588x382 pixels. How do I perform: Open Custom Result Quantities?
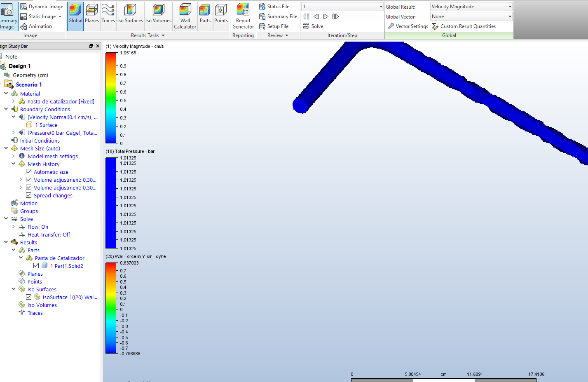[464, 26]
